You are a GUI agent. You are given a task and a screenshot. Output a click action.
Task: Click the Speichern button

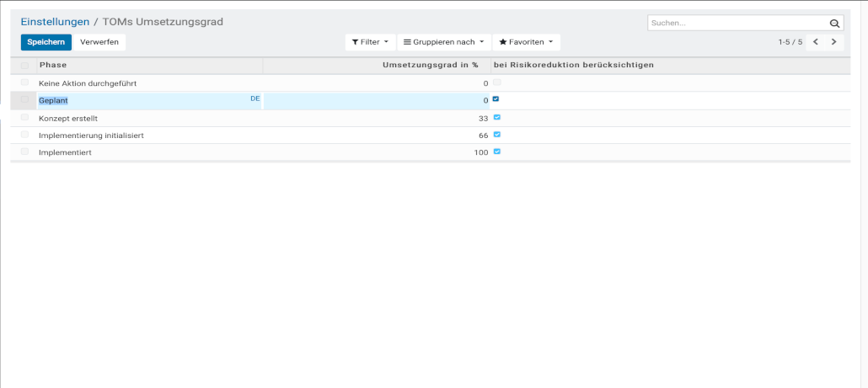click(x=46, y=42)
